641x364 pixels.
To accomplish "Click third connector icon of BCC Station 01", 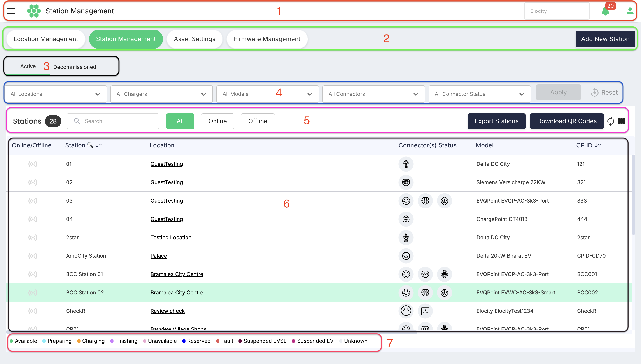I will coord(444,274).
